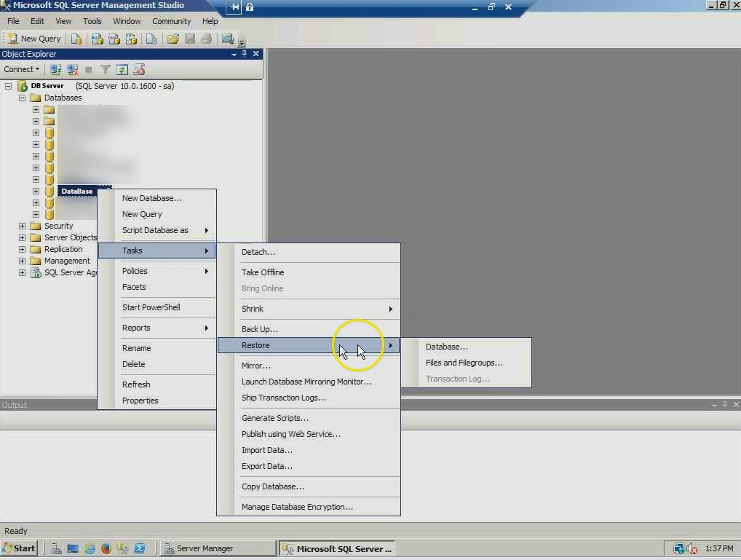Viewport: 741px width, 560px height.
Task: Disconnect the server in Object Explorer
Action: 71,69
